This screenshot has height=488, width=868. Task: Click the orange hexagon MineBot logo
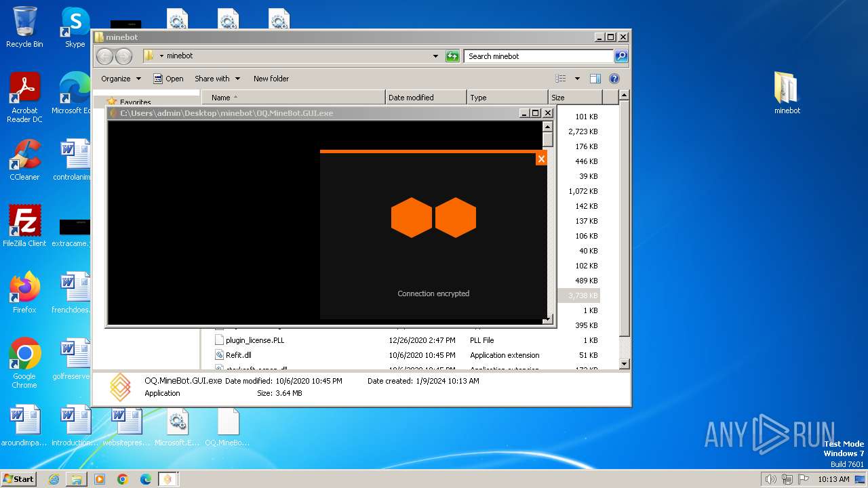pos(433,218)
